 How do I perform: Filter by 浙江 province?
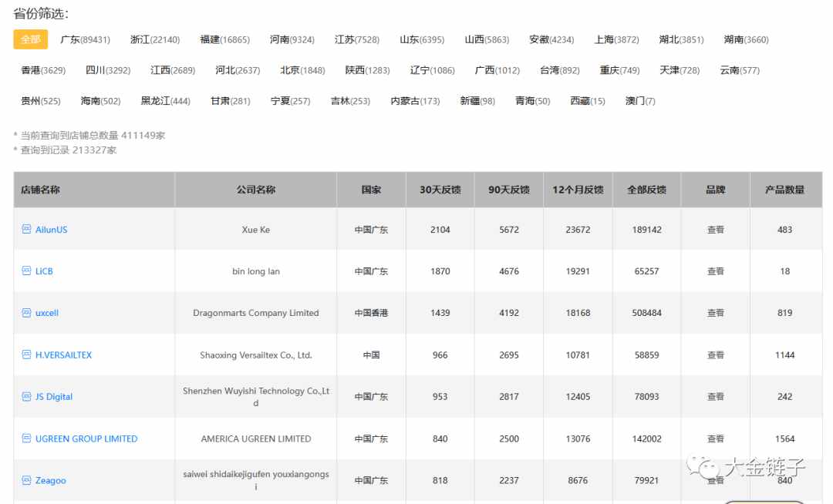[154, 39]
